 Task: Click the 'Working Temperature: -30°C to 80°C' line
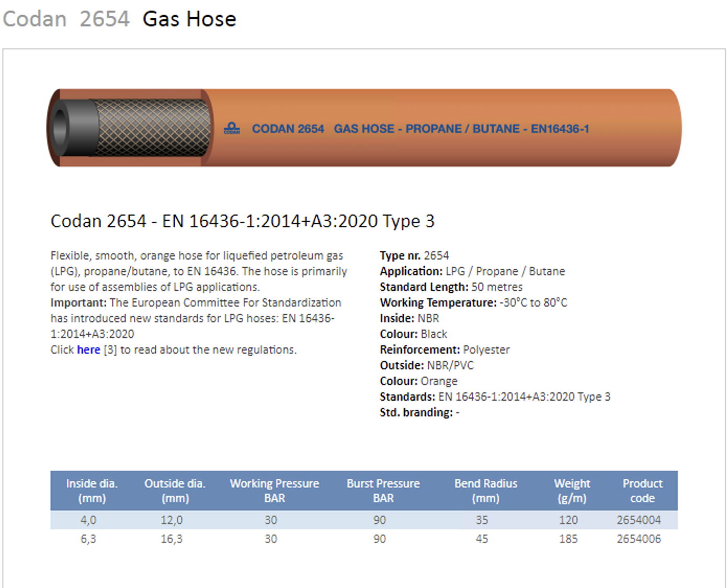click(473, 303)
